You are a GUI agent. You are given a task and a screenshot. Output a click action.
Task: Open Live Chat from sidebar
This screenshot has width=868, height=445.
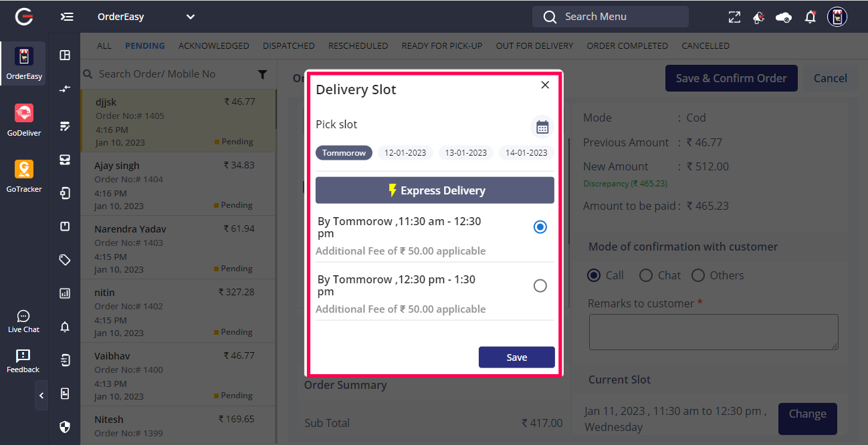point(23,321)
